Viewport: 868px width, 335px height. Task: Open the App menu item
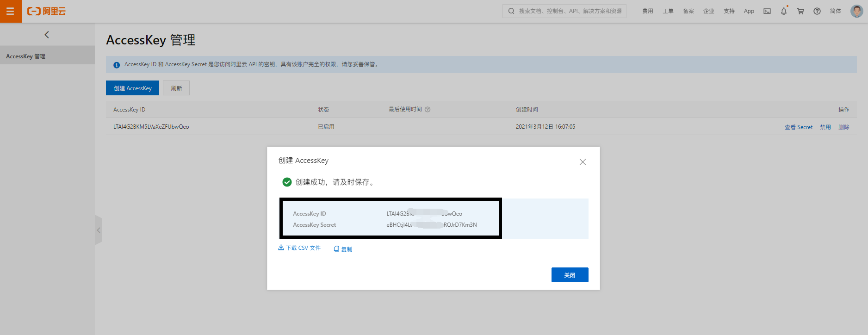(x=749, y=11)
